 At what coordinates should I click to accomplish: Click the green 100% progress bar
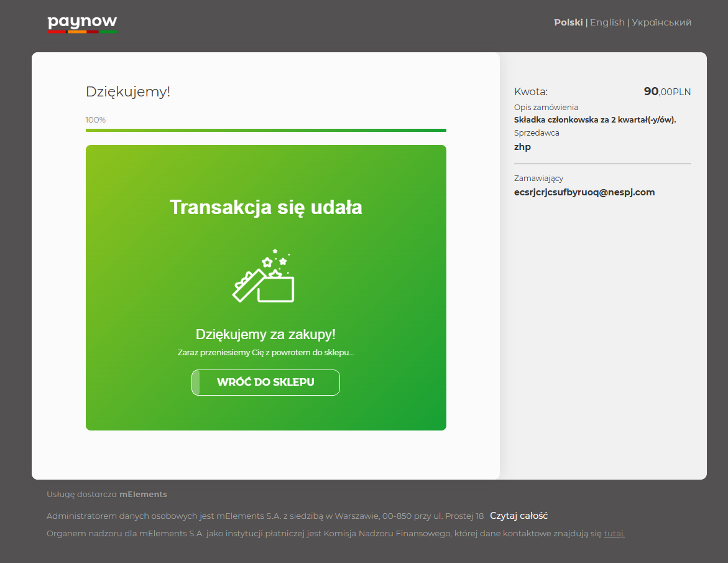[265, 130]
